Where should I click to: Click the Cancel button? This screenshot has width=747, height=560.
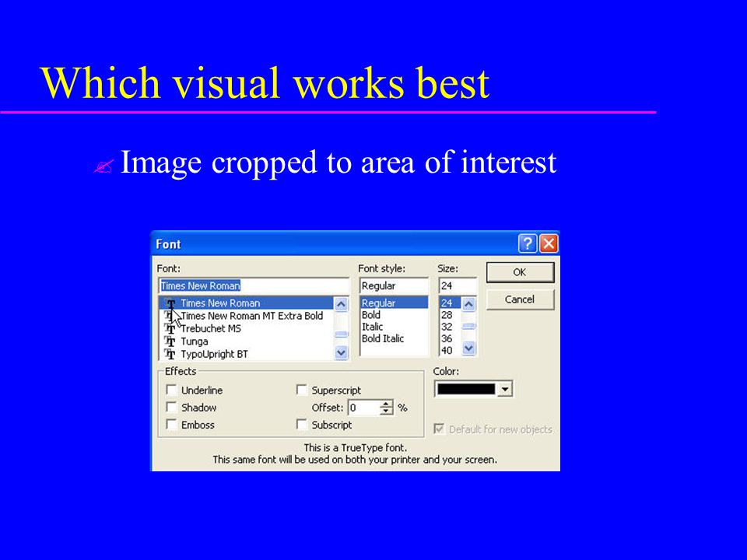point(521,299)
